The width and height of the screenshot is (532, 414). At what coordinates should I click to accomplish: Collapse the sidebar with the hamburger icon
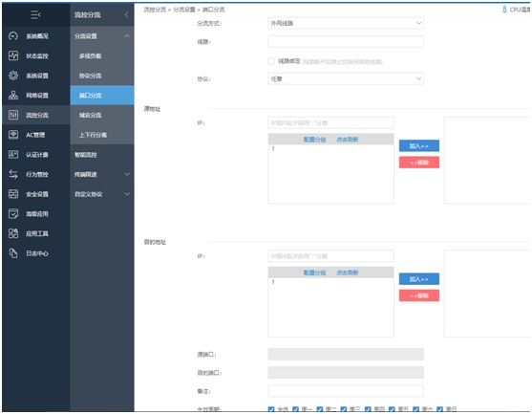pyautogui.click(x=35, y=14)
